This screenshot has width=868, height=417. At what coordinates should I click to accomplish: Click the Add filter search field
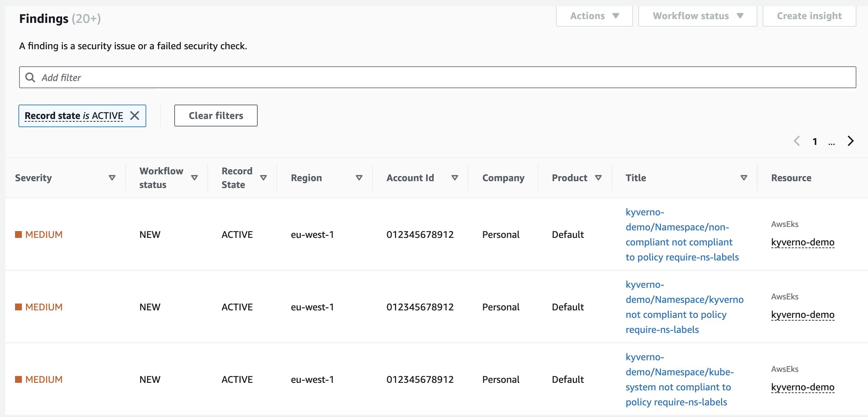tap(437, 77)
